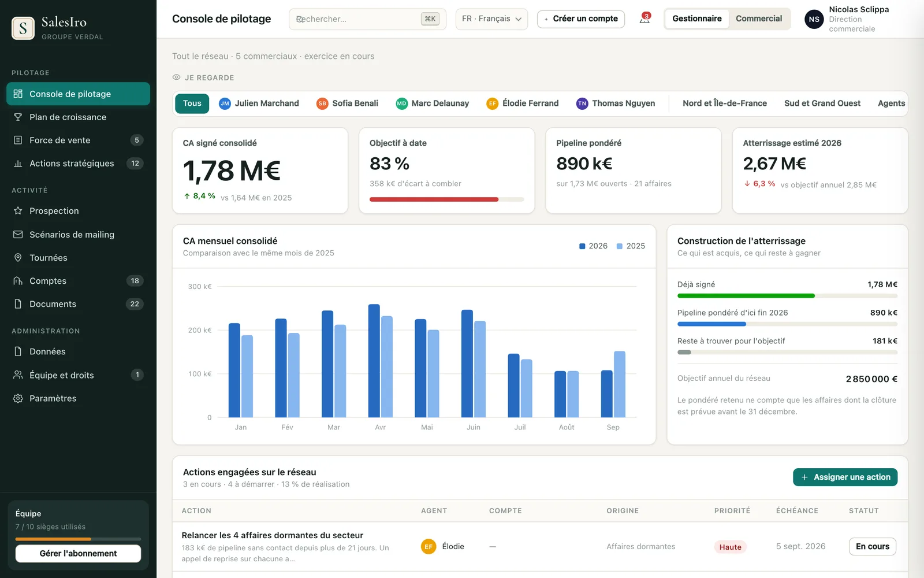Filter by Nord et Île-de-France region
Screen dimensions: 924x578
725,103
